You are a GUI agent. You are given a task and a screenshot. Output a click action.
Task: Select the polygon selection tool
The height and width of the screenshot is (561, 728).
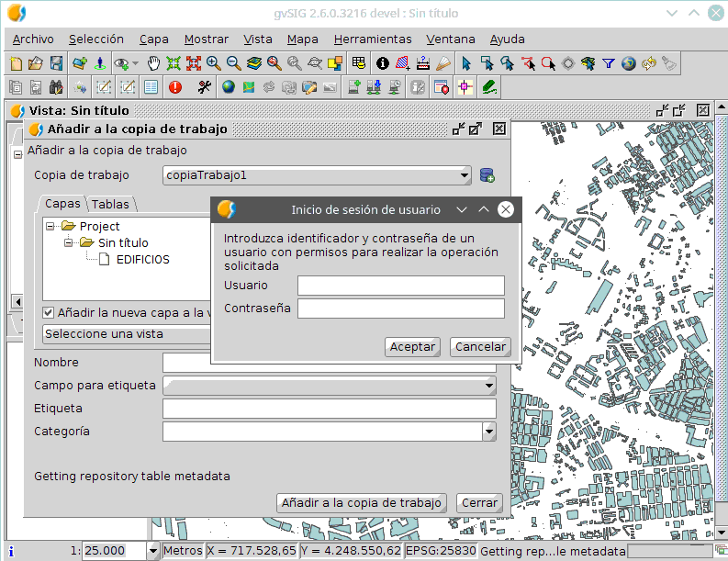(x=508, y=63)
